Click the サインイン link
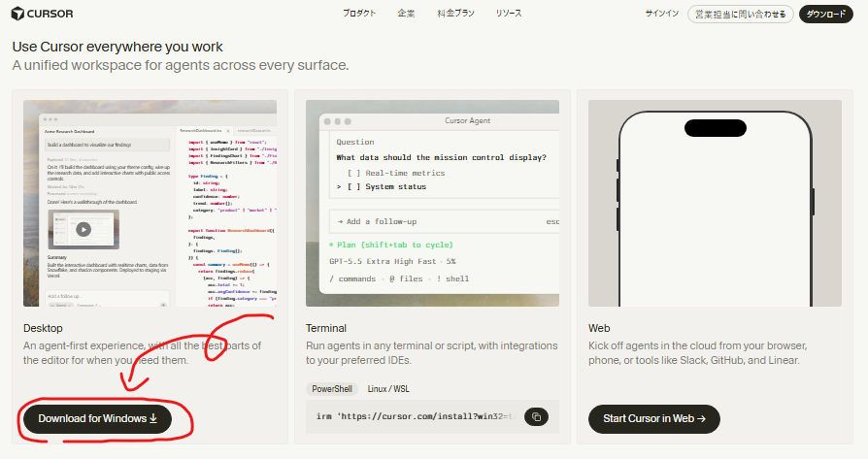868x459 pixels. (x=661, y=14)
